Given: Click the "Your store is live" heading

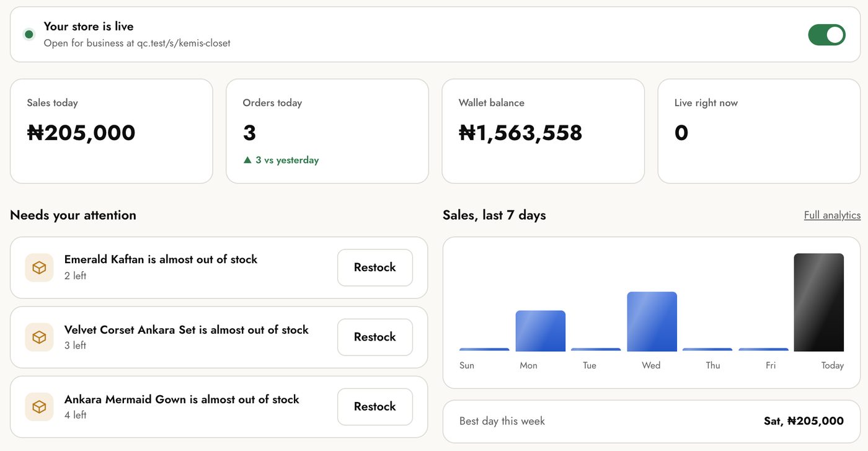Looking at the screenshot, I should point(89,27).
